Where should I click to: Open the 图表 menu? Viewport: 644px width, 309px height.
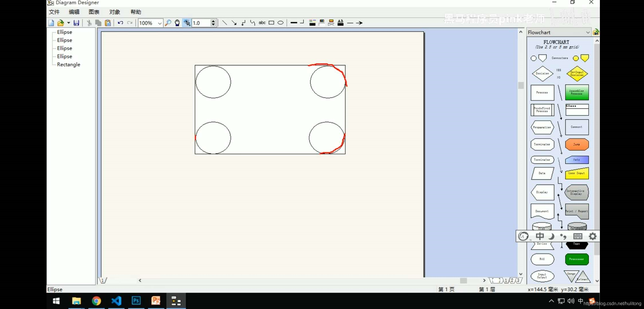coord(94,12)
